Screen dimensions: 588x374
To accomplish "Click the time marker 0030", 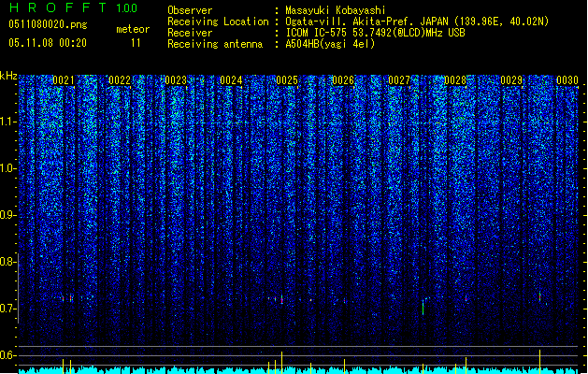I will [567, 80].
